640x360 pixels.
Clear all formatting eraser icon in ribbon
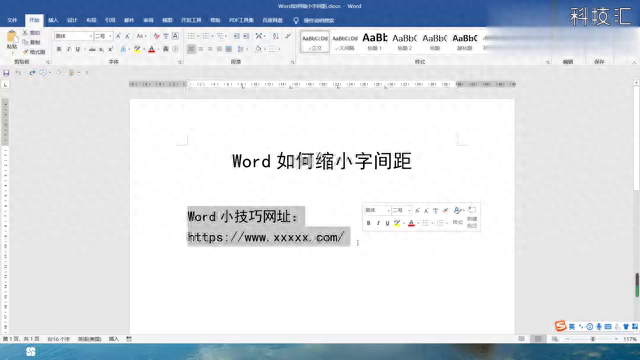[157, 36]
